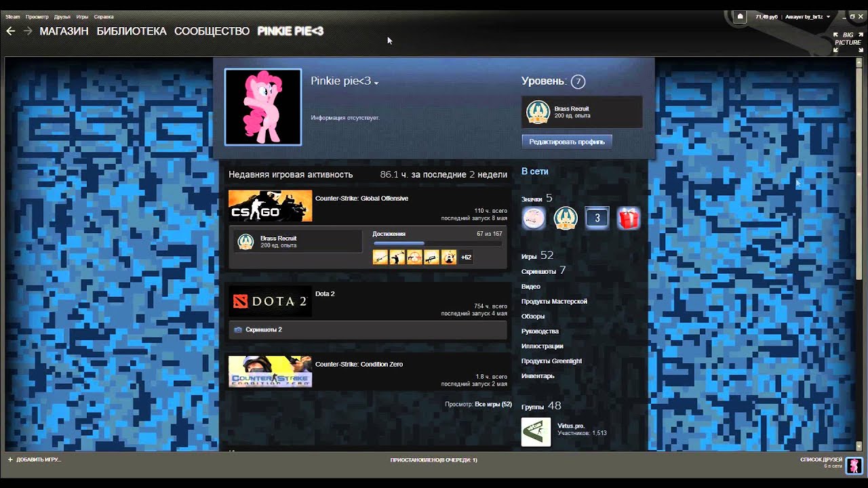Click ПРИОСТАНОВЛЕНО (в очереди: 1) downloads status

(434, 460)
